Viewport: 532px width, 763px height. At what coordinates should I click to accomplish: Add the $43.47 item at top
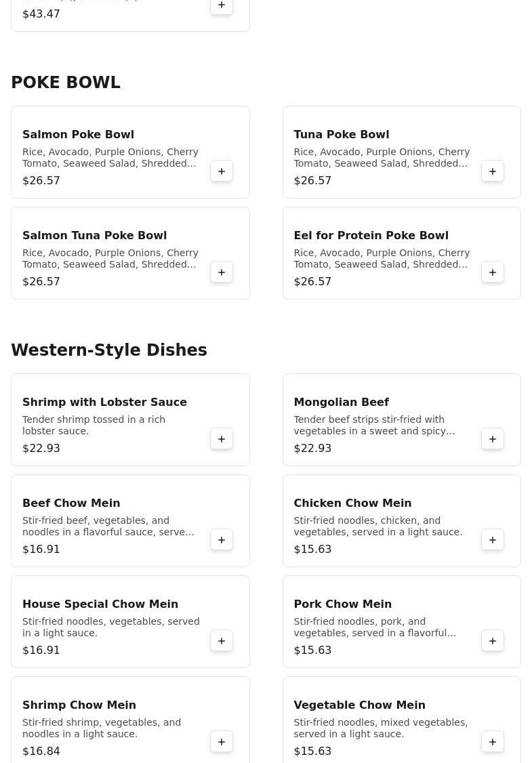click(x=222, y=6)
